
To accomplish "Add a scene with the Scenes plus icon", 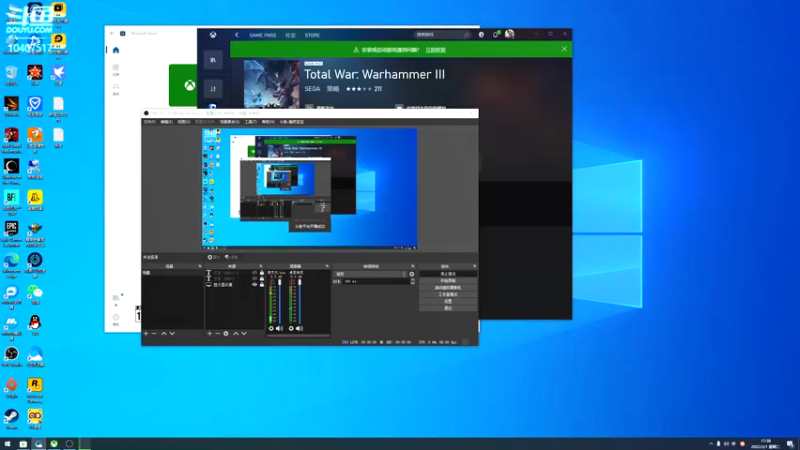I will (146, 333).
